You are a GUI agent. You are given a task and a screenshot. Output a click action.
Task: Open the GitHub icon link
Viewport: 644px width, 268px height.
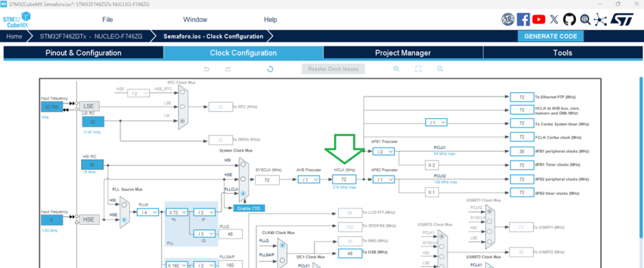[570, 20]
